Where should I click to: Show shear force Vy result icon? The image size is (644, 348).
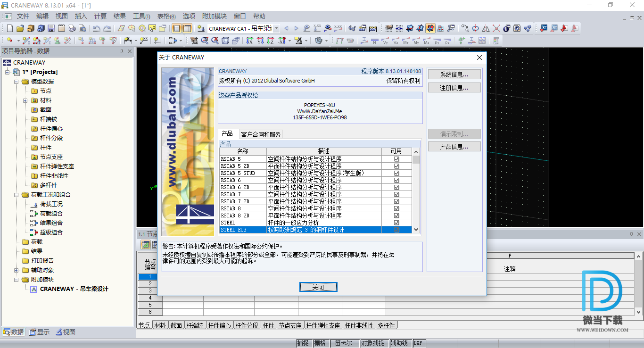pos(385,41)
